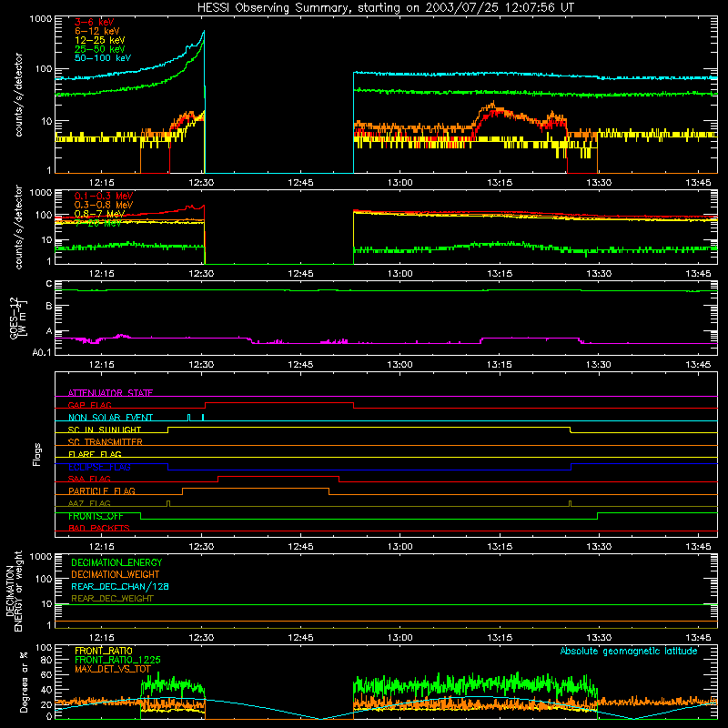Select the ATTENUATOR_STATE flag label

[110, 393]
